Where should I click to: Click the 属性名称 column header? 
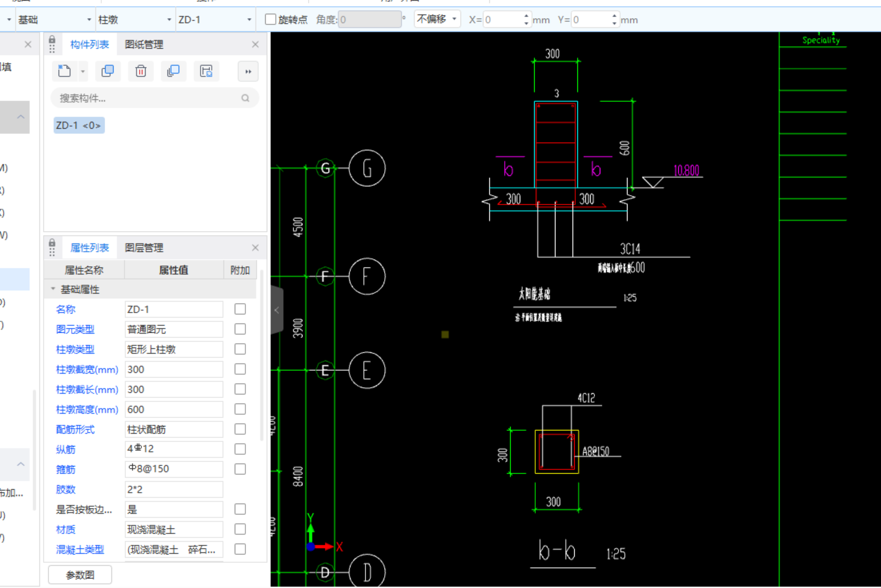pos(84,270)
